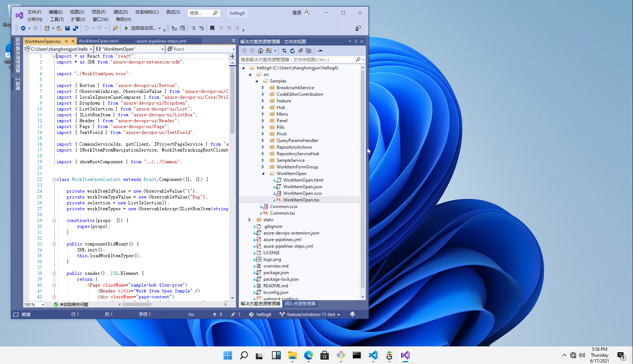Click the notifications bell in status bar
The height and width of the screenshot is (364, 633).
coord(352,314)
